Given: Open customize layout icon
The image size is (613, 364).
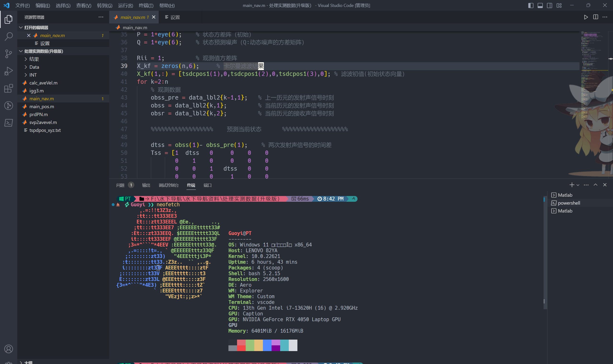Looking at the screenshot, I should 559,6.
